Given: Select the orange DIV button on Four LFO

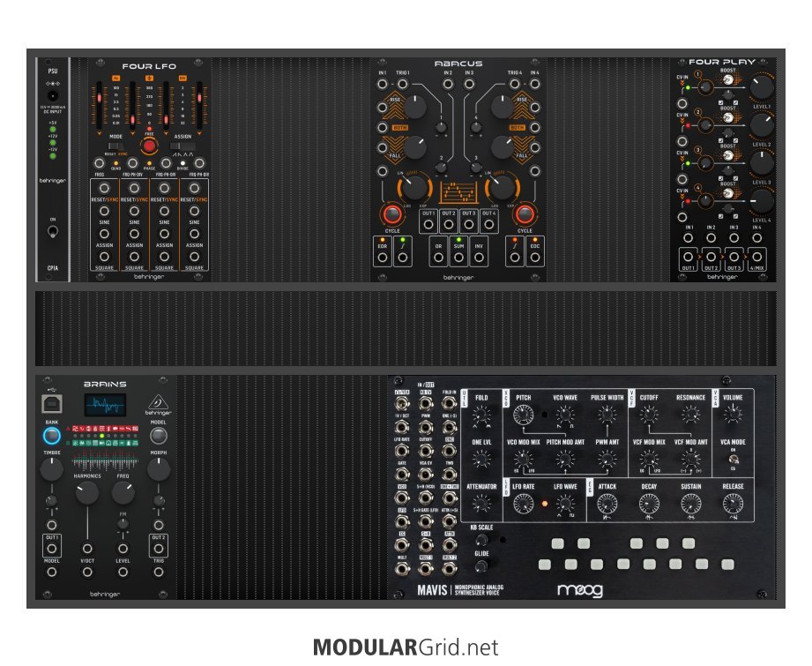Looking at the screenshot, I should click(183, 79).
